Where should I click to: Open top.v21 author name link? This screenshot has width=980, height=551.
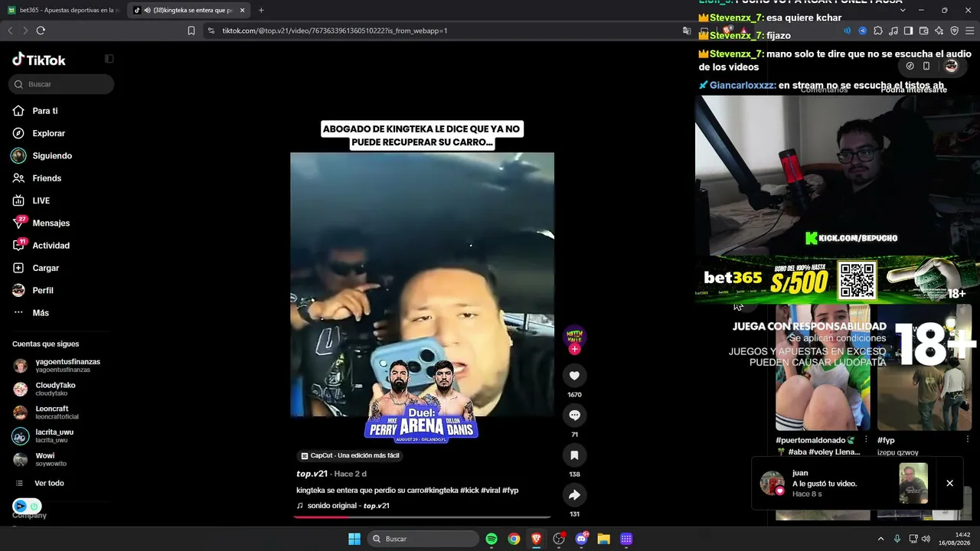click(x=312, y=474)
